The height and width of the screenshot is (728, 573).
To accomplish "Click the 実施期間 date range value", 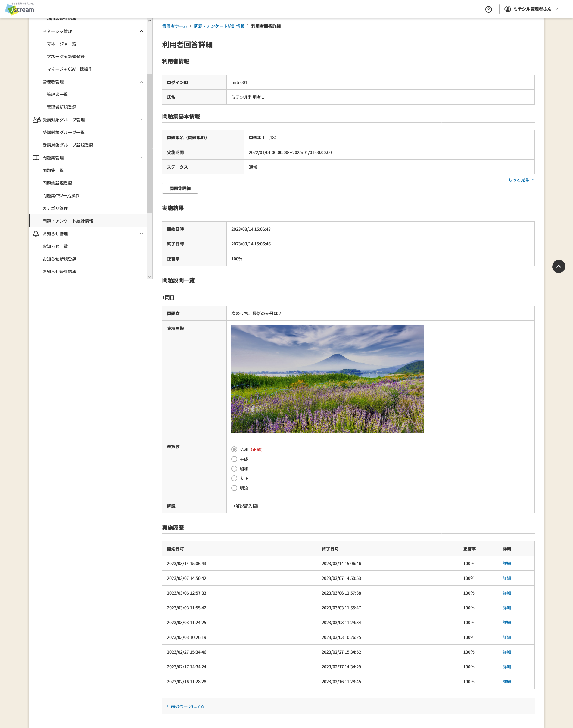I will click(x=290, y=152).
